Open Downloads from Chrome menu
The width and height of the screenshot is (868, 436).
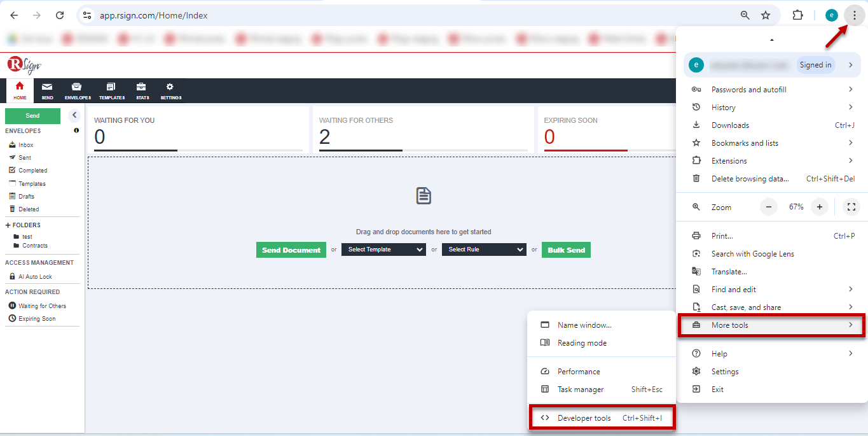[772, 125]
